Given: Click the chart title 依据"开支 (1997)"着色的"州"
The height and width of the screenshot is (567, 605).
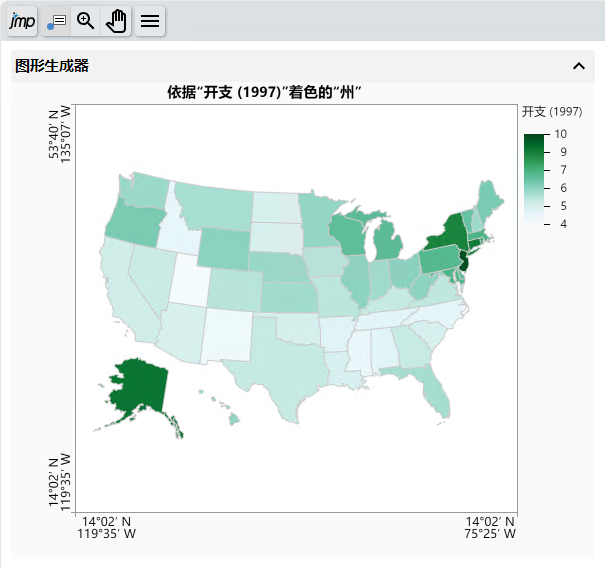Looking at the screenshot, I should tap(264, 93).
